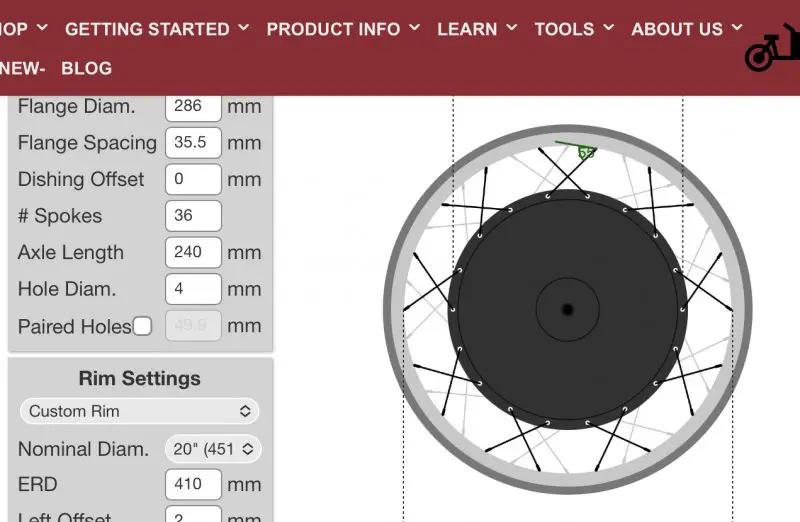Click the Hole Diam. input field
800x522 pixels.
[x=192, y=289]
